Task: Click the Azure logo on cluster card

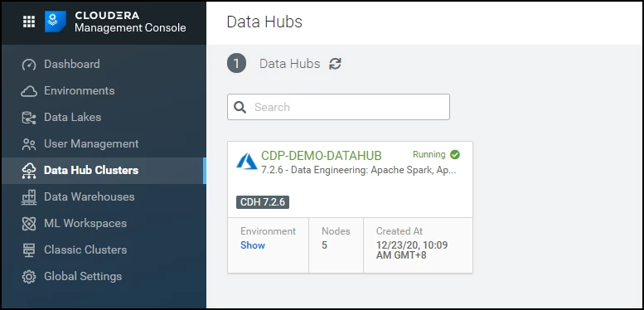Action: tap(246, 161)
